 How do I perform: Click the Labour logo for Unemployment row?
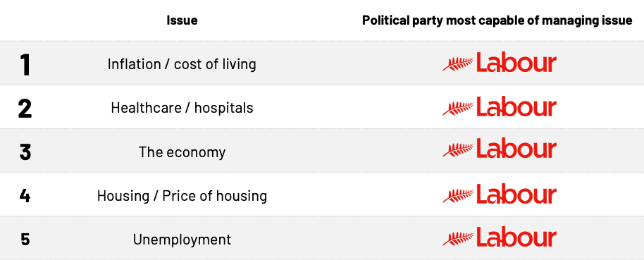coord(500,237)
